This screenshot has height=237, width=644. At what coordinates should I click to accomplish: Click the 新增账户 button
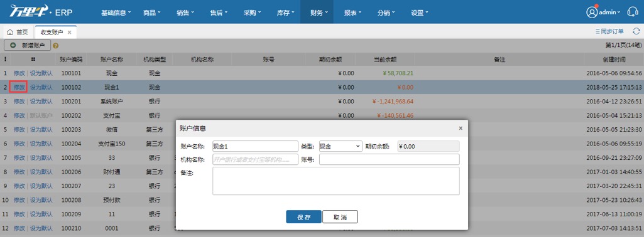(27, 46)
